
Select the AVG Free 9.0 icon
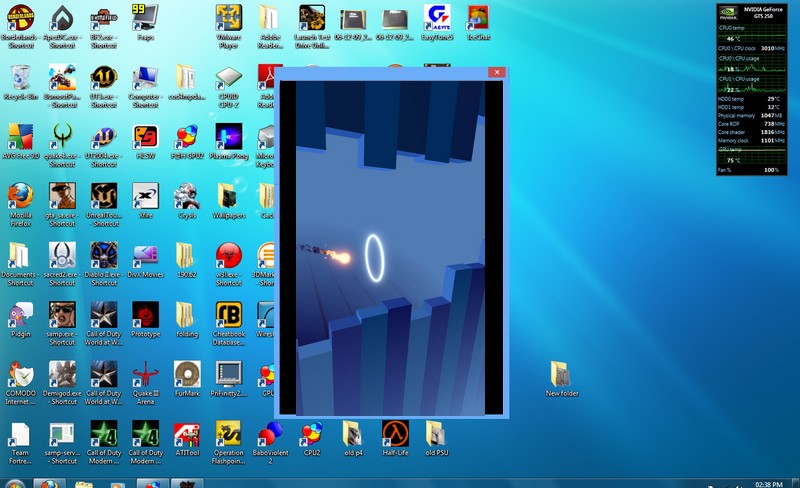point(20,137)
